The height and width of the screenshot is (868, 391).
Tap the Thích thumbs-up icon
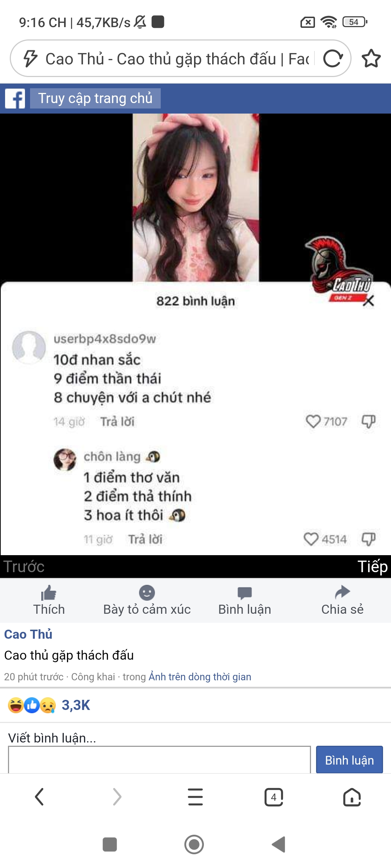coord(49,593)
